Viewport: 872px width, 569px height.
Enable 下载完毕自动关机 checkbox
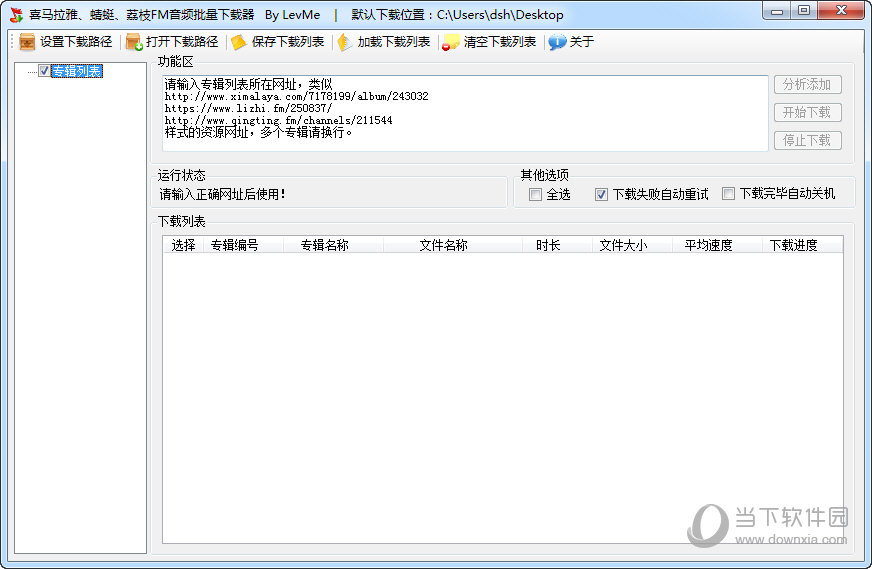click(728, 194)
